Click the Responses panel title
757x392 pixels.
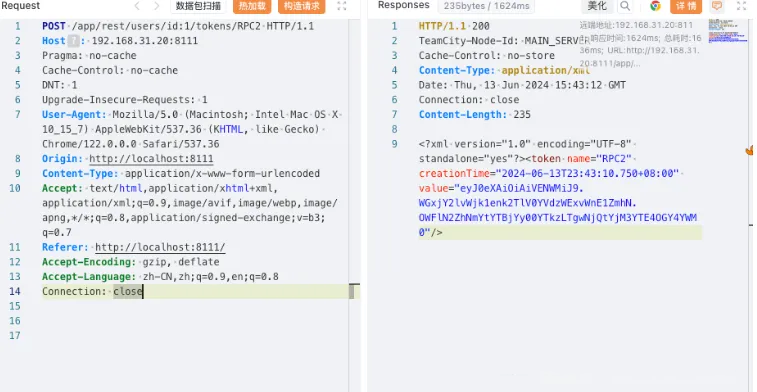404,5
